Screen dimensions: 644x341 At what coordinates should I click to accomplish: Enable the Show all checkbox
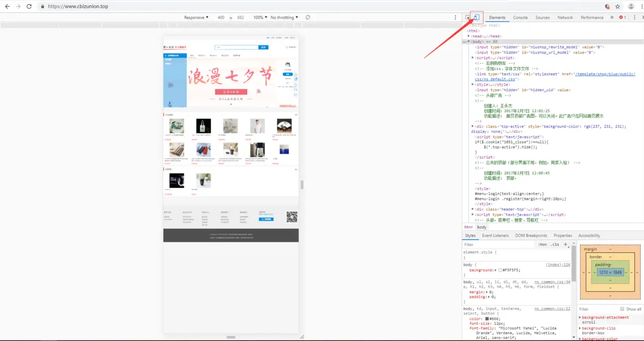coord(622,309)
